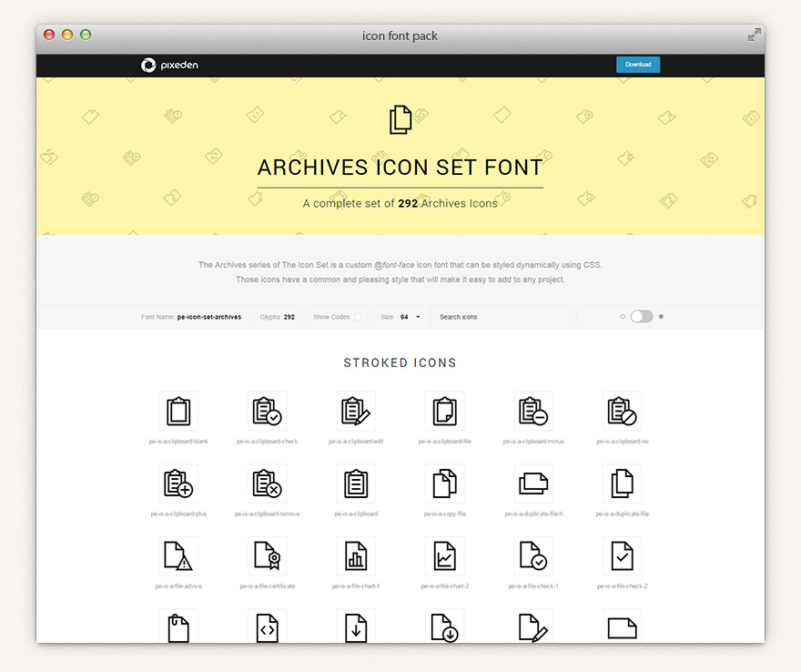Click the Glyphs 292 count
This screenshot has width=801, height=672.
278,317
